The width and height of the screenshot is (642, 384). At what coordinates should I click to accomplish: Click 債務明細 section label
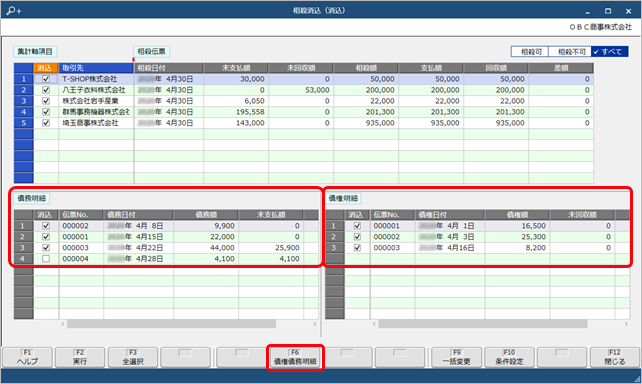(x=32, y=199)
